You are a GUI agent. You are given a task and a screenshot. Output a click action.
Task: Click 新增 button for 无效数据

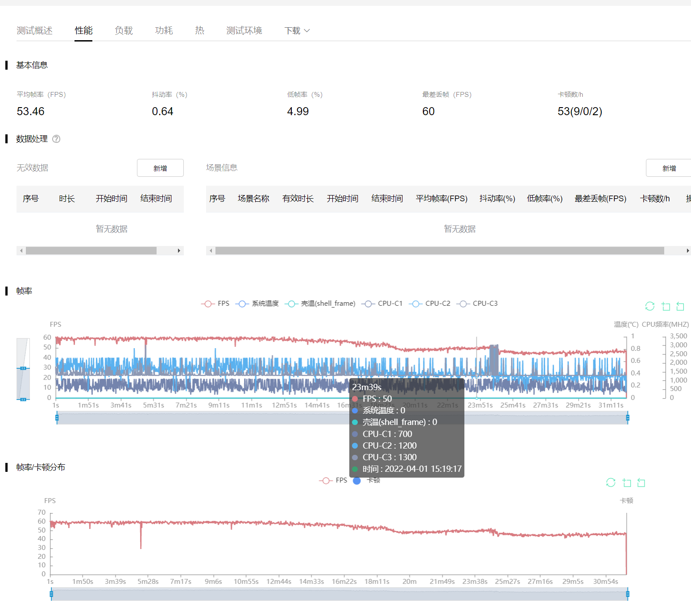tap(160, 168)
